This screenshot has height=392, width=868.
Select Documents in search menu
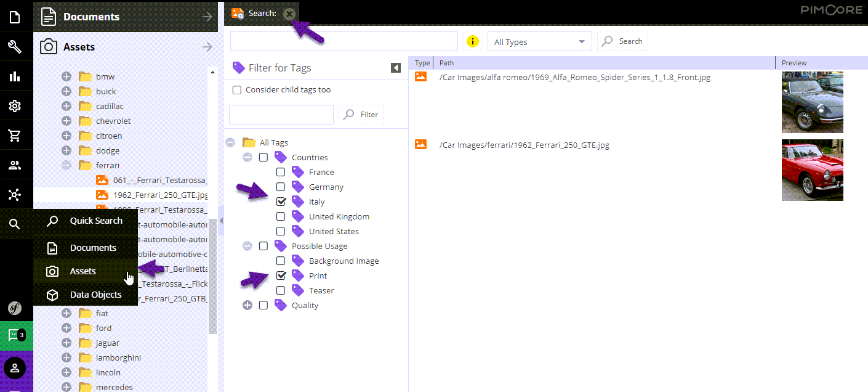point(86,248)
